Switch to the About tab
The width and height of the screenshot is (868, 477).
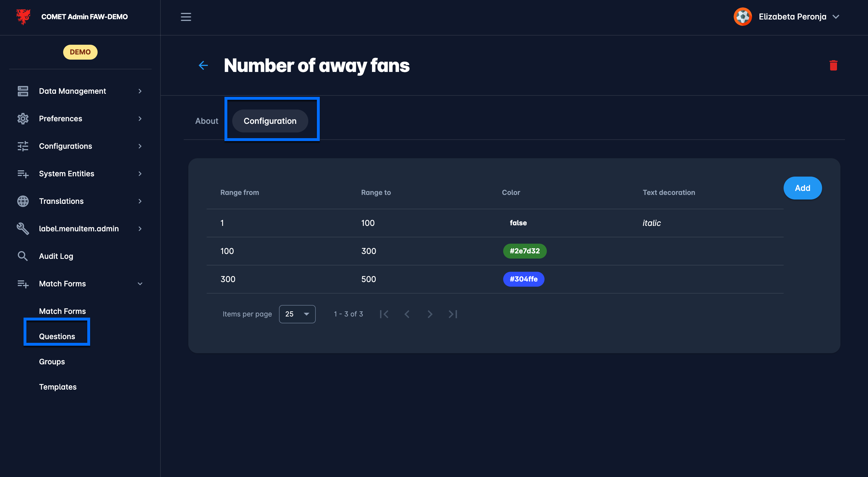207,121
